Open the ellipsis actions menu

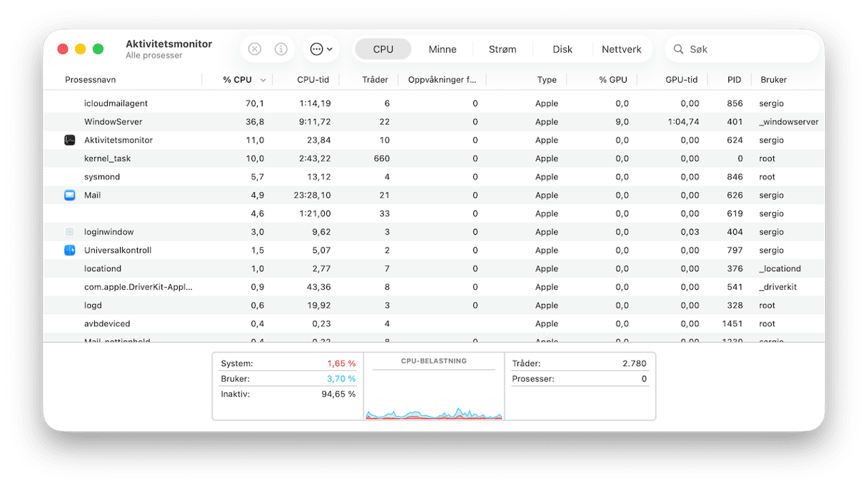[x=321, y=49]
